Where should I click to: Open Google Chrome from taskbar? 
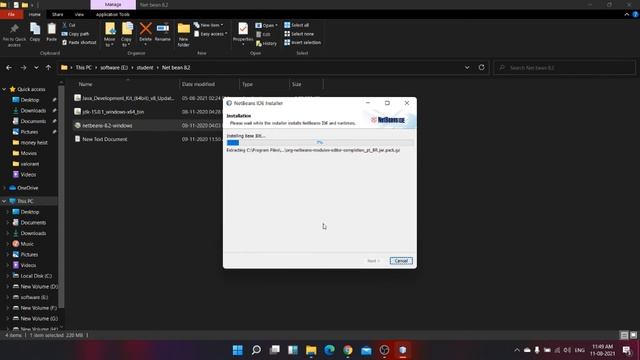tap(348, 350)
